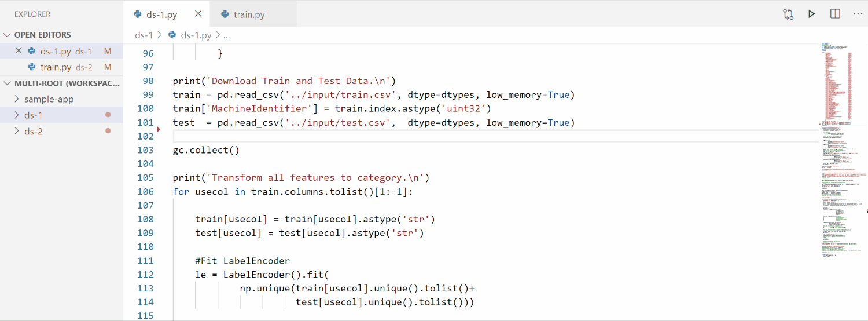Click the Python icon in the breadcrumb bar

pos(172,35)
